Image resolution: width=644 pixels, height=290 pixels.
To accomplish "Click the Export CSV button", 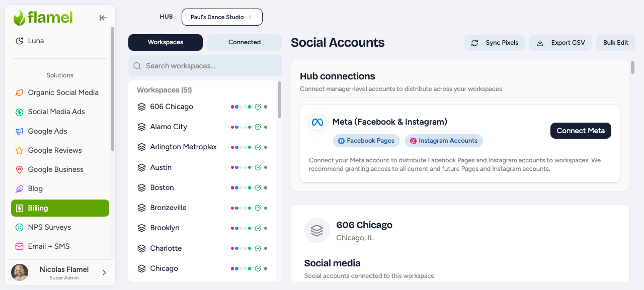I will pyautogui.click(x=560, y=43).
